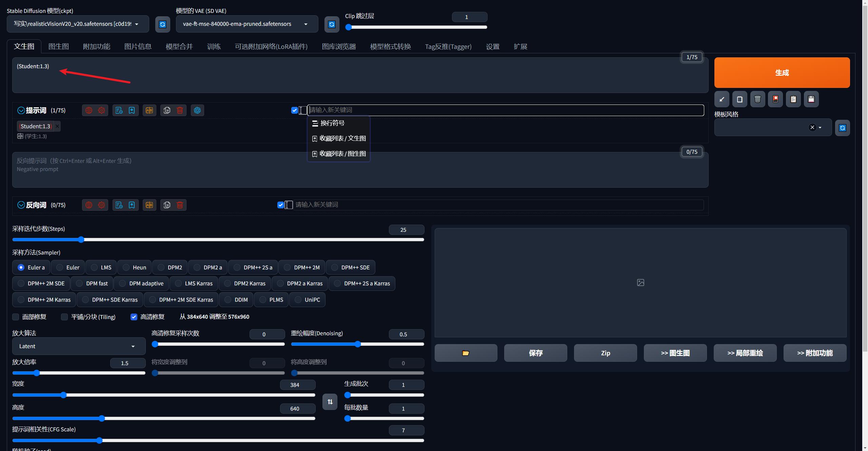Click the >> 局部重绘 button
Image resolution: width=868 pixels, height=451 pixels.
(x=745, y=353)
